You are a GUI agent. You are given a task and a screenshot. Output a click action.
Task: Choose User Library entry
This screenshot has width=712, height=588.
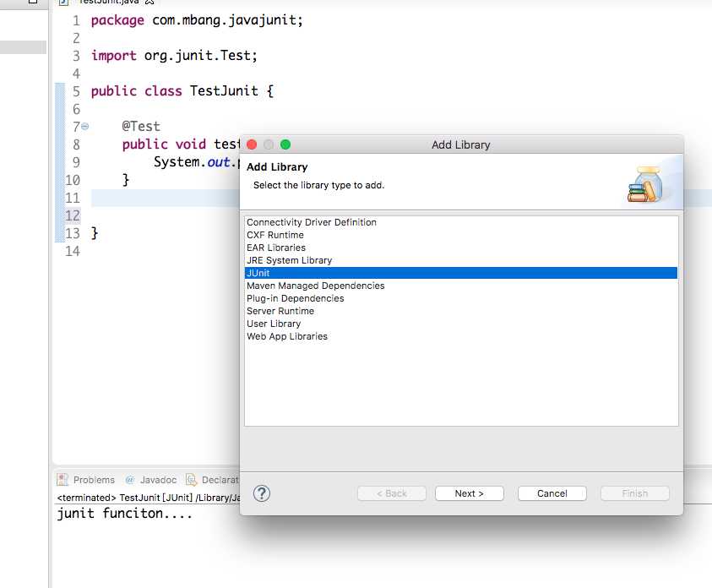point(461,324)
